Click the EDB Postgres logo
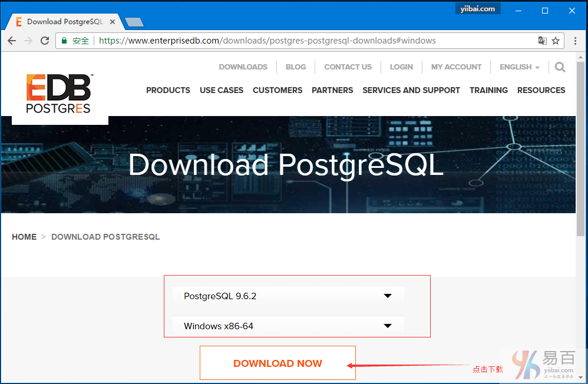The image size is (588, 384). pyautogui.click(x=58, y=91)
